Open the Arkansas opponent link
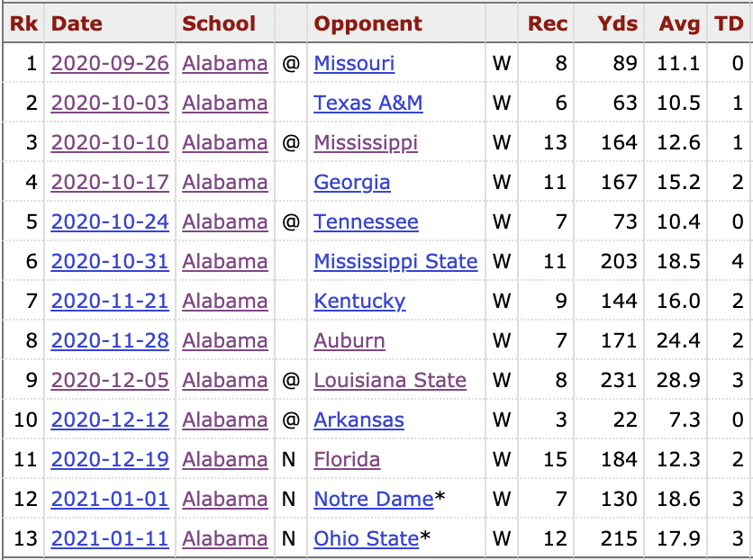 point(358,420)
